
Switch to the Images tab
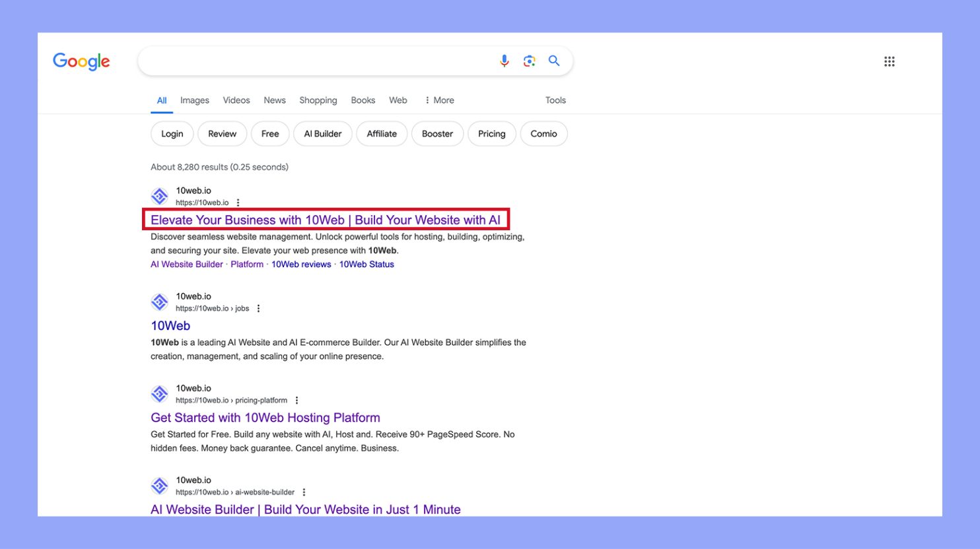click(194, 100)
